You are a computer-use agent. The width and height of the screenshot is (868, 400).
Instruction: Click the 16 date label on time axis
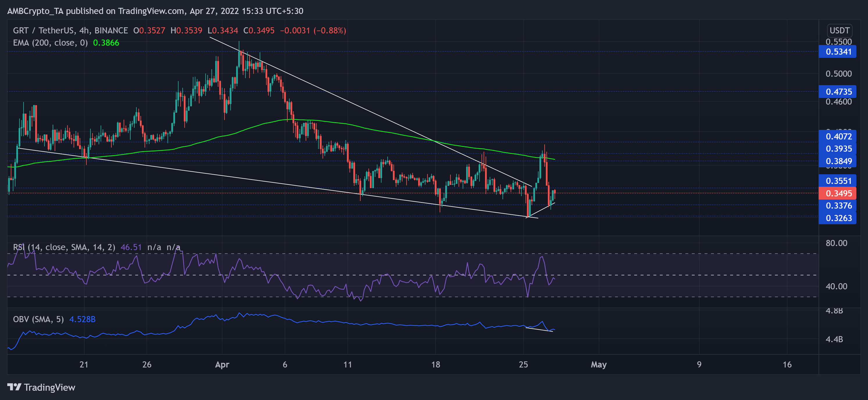coord(787,364)
